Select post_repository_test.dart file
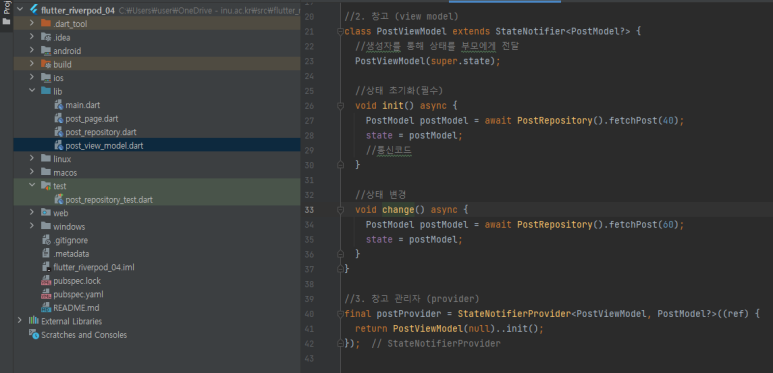Image resolution: width=773 pixels, height=373 pixels. coord(109,200)
